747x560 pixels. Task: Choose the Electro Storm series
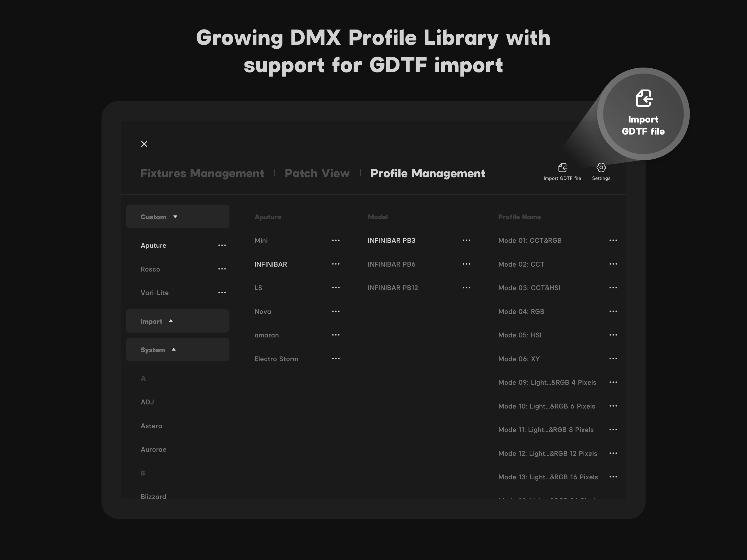(x=276, y=359)
